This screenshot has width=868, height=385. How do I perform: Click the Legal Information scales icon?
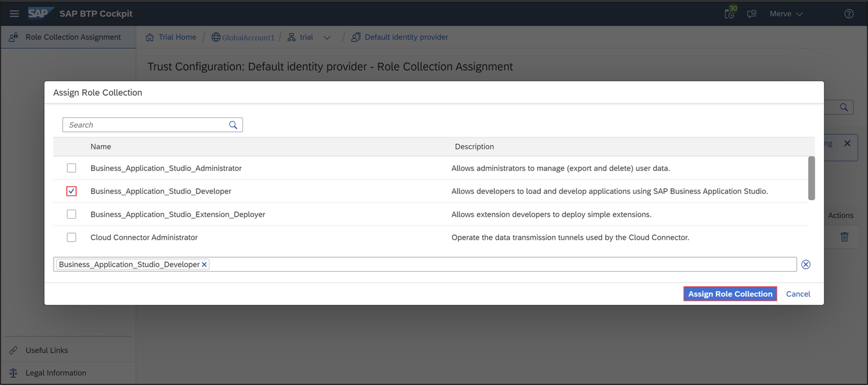coord(13,373)
